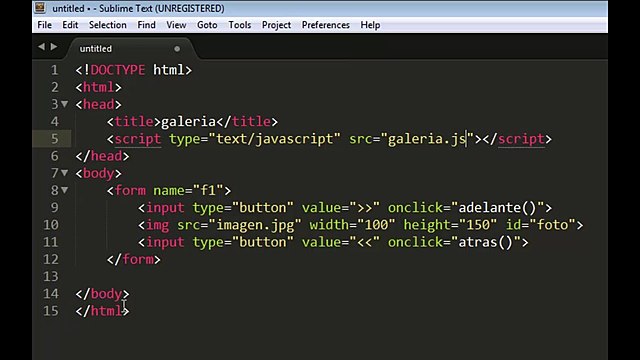The height and width of the screenshot is (360, 640).
Task: Click line number 15 in gutter
Action: pyautogui.click(x=51, y=311)
